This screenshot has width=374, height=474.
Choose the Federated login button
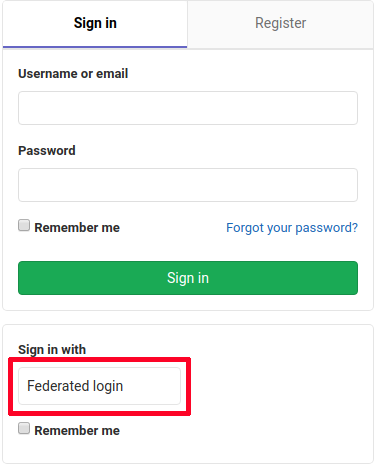click(x=99, y=386)
